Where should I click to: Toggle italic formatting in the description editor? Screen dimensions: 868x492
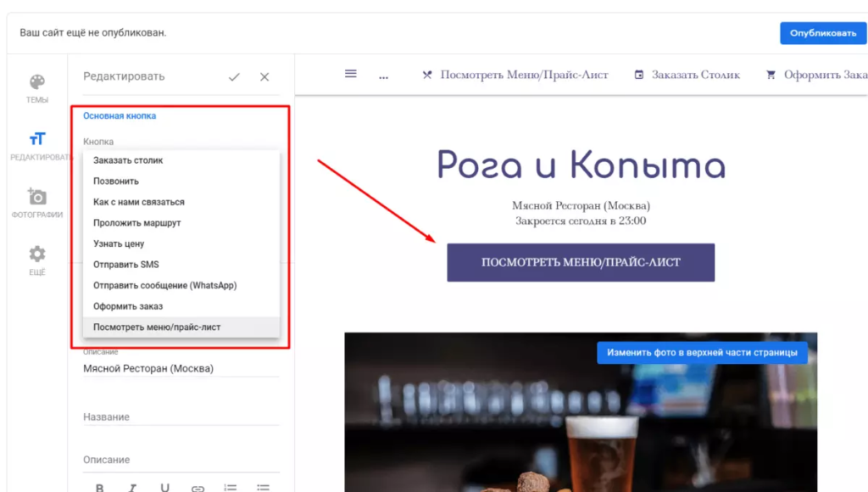[131, 486]
